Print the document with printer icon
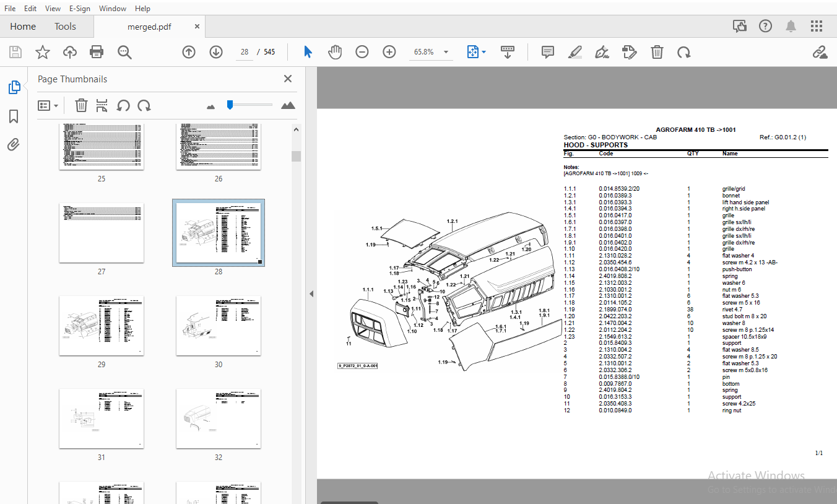The image size is (837, 504). (97, 52)
